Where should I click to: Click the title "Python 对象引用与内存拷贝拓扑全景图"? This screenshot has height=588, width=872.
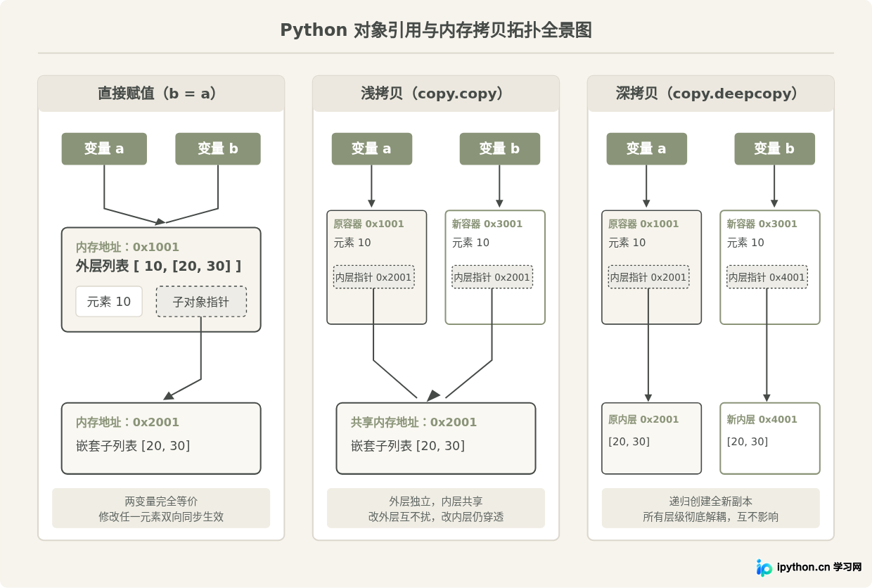(436, 30)
